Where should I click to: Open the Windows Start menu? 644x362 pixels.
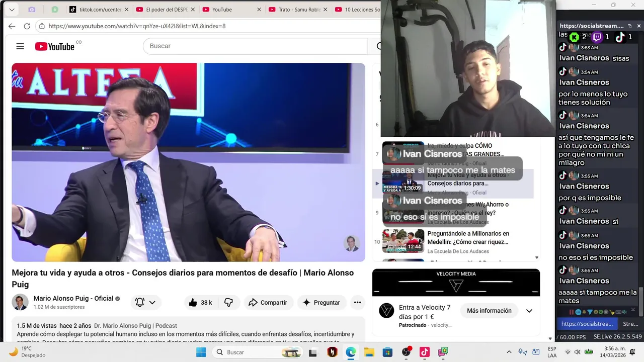pos(201,352)
